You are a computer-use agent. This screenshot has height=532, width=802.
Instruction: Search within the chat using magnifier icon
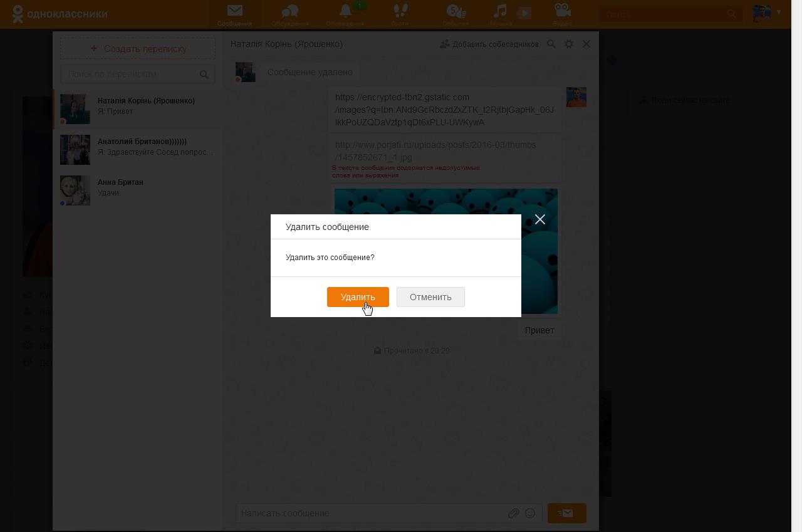(x=551, y=44)
